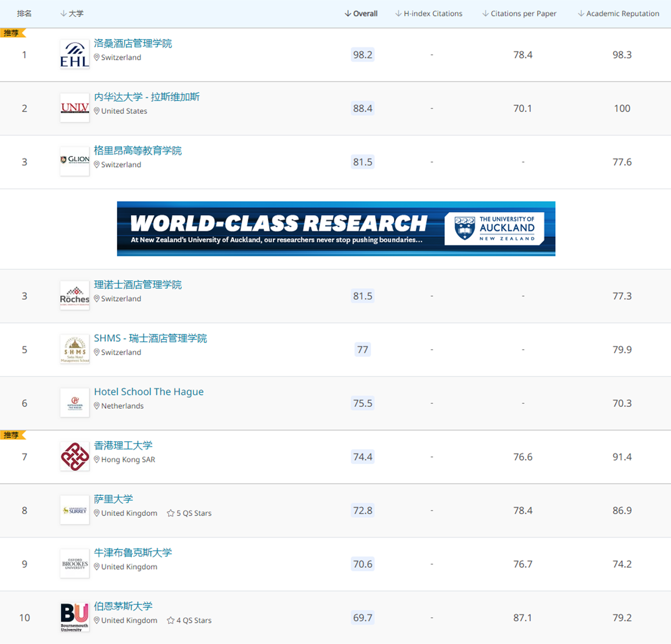Select overall score 70.6
Viewport: 671px width, 644px height.
362,564
